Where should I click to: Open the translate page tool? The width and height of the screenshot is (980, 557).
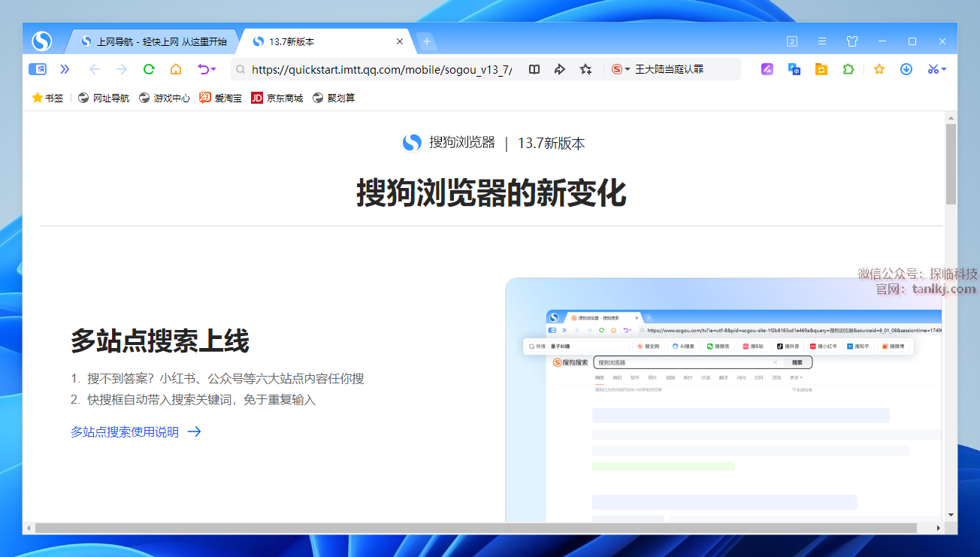point(794,69)
